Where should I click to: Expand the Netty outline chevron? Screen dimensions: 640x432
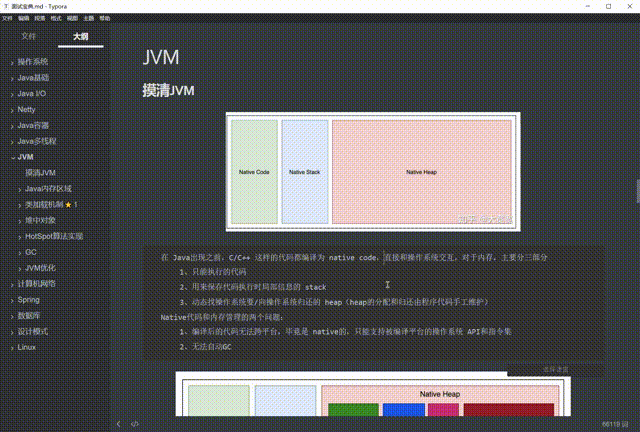(x=12, y=110)
